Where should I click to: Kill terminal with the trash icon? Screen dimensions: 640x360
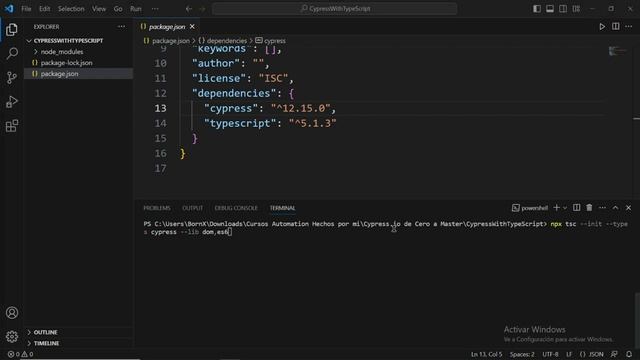coord(589,208)
